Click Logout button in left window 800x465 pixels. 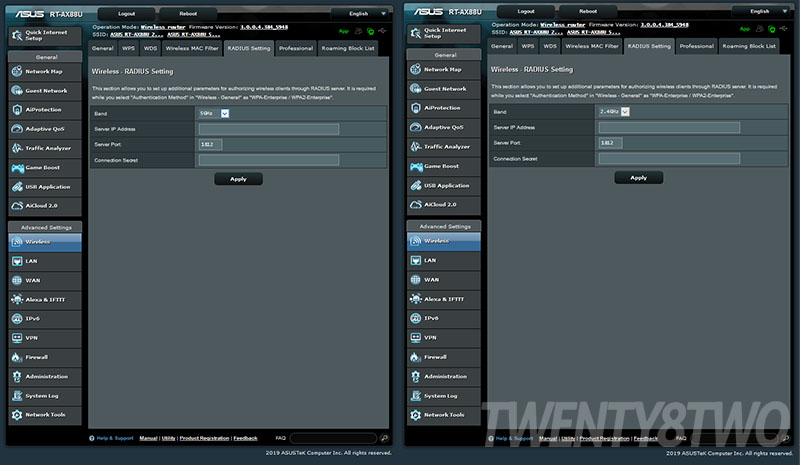[x=127, y=14]
